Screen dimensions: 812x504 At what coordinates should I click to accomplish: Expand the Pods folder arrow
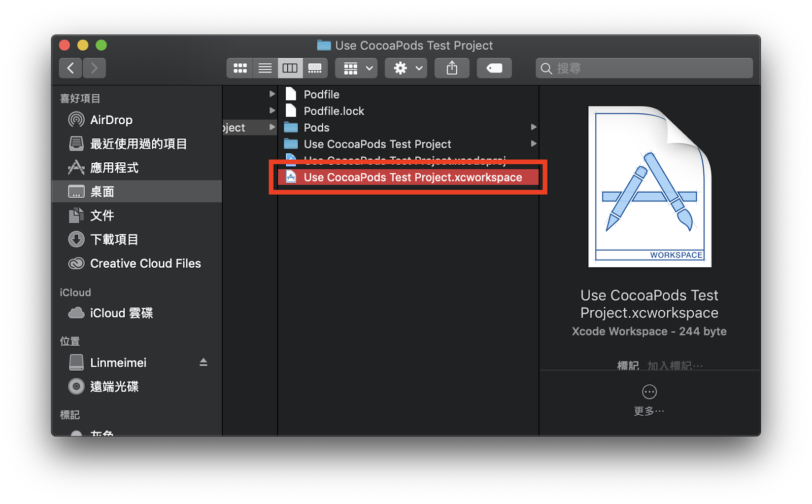[x=533, y=127]
